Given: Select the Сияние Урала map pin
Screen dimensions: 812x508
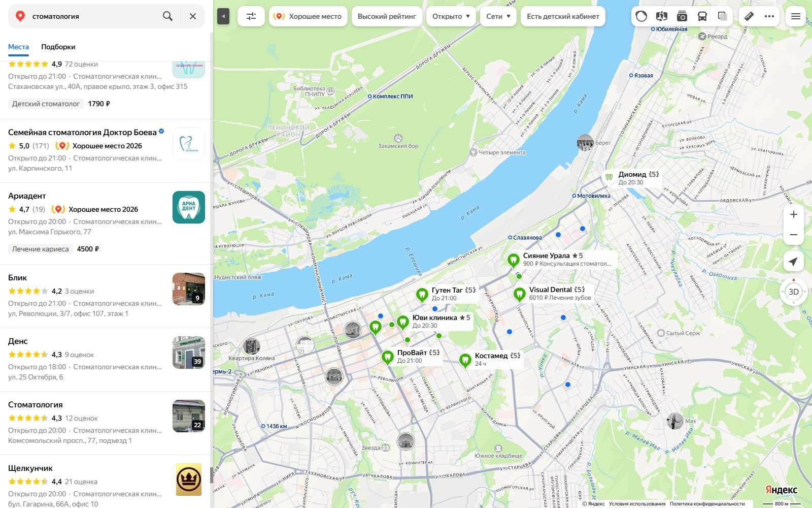Looking at the screenshot, I should coord(513,260).
